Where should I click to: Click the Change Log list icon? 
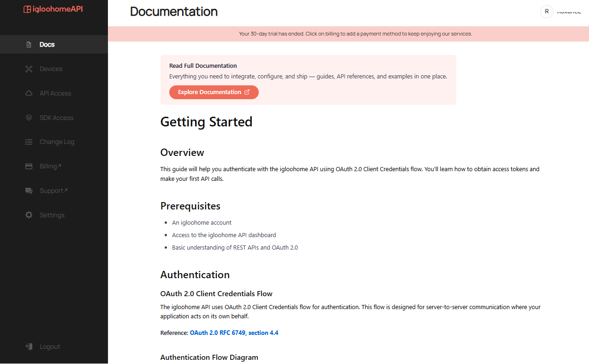(x=29, y=142)
